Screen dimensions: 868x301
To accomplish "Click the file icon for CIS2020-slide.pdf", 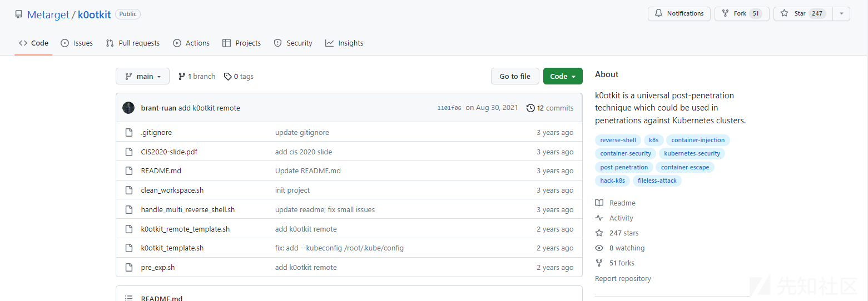I will click(x=129, y=152).
